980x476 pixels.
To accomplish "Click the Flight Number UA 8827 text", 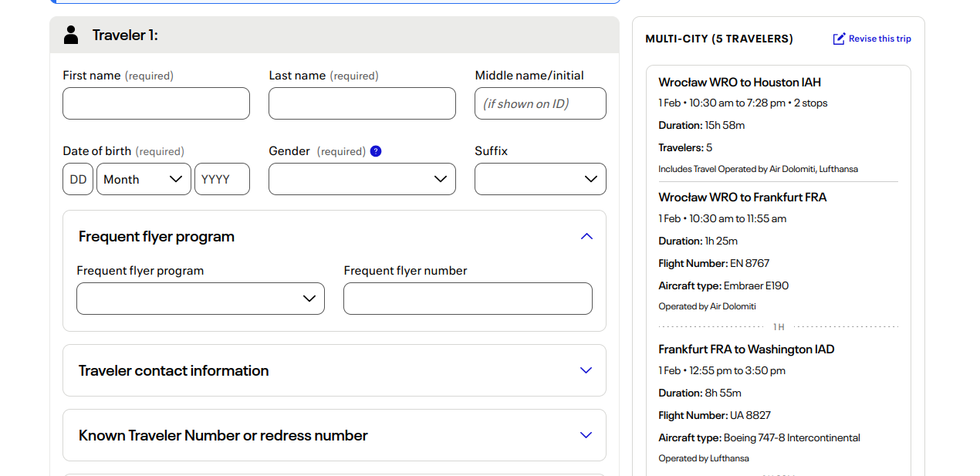I will point(715,415).
